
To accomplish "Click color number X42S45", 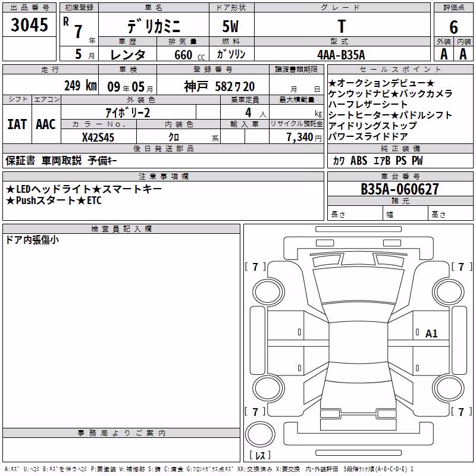I will (x=98, y=137).
